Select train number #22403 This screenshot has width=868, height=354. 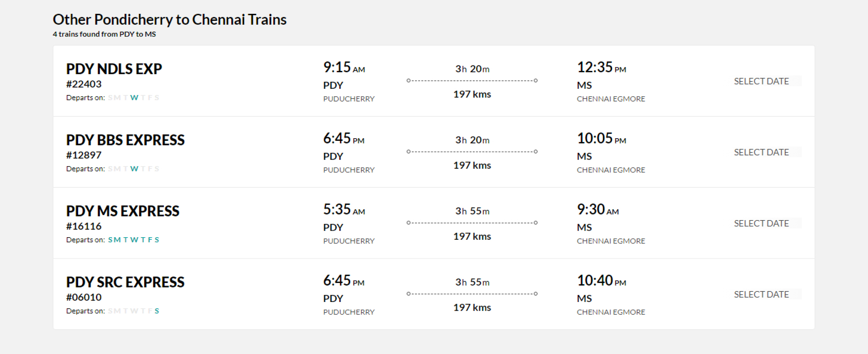(84, 84)
